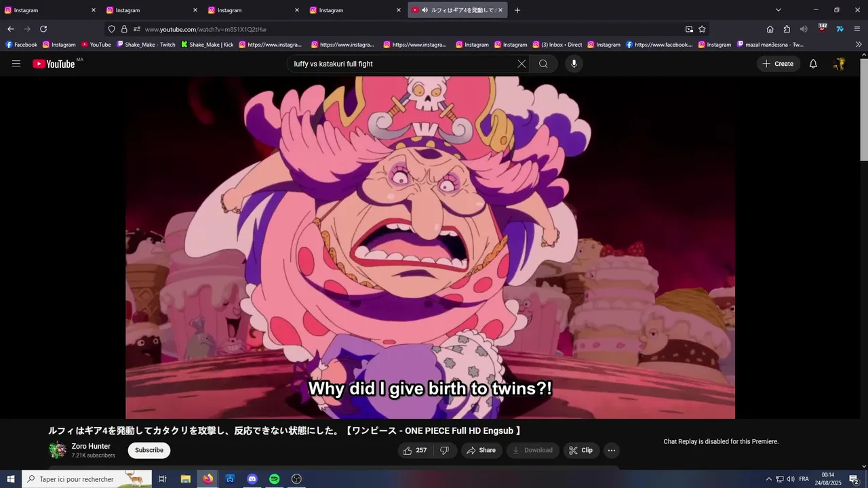Open OBS Studio from the taskbar
Viewport: 868px width, 488px height.
296,479
